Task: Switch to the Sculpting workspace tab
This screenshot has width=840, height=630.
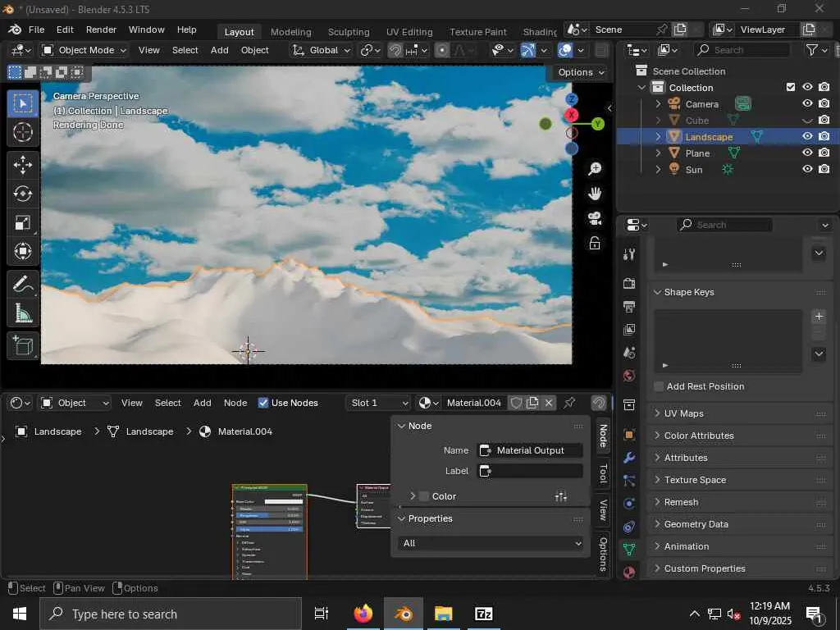Action: coord(349,32)
